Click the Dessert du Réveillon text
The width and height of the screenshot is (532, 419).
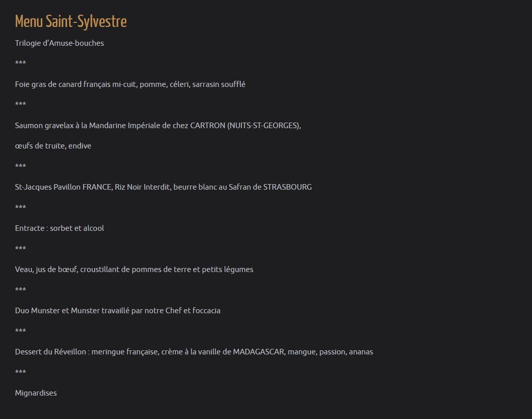(50, 352)
